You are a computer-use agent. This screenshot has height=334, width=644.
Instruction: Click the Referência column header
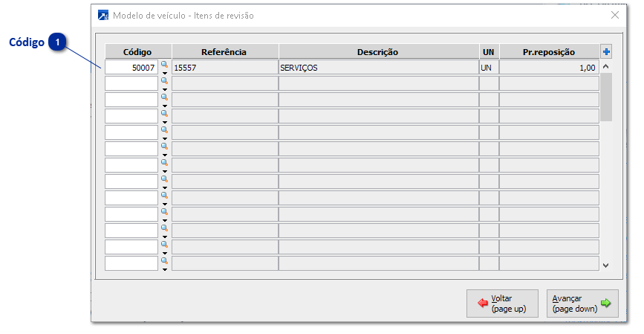coord(225,52)
